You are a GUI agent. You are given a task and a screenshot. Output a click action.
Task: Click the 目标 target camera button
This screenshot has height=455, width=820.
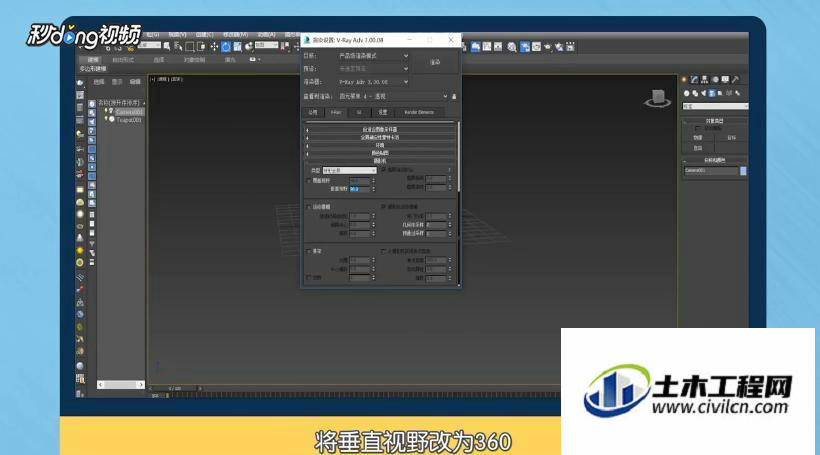732,138
